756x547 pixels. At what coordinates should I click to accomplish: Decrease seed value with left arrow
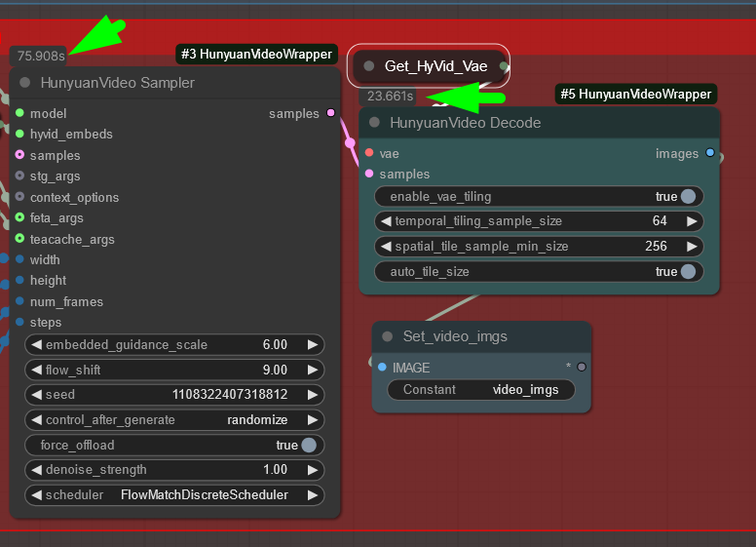coord(36,395)
